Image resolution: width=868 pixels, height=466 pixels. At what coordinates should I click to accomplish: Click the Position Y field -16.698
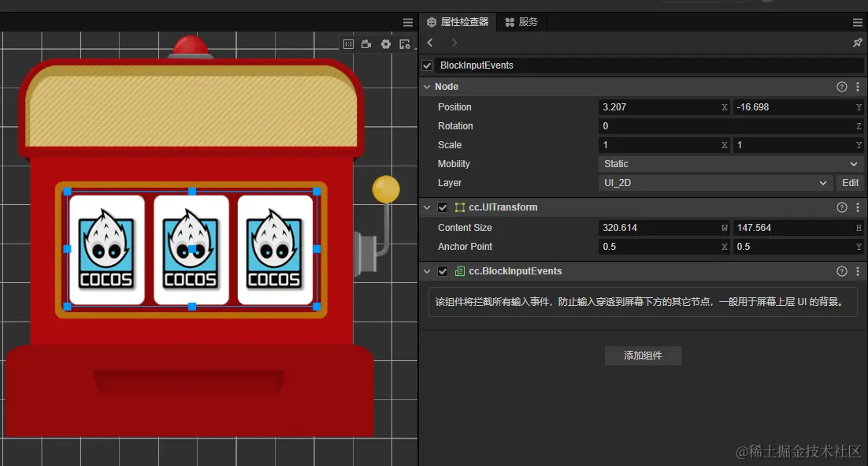pos(798,107)
